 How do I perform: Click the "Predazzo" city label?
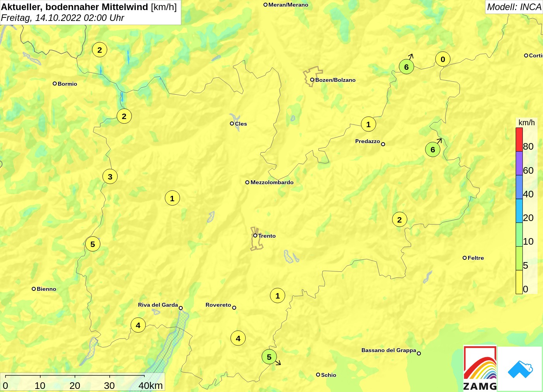tap(368, 141)
